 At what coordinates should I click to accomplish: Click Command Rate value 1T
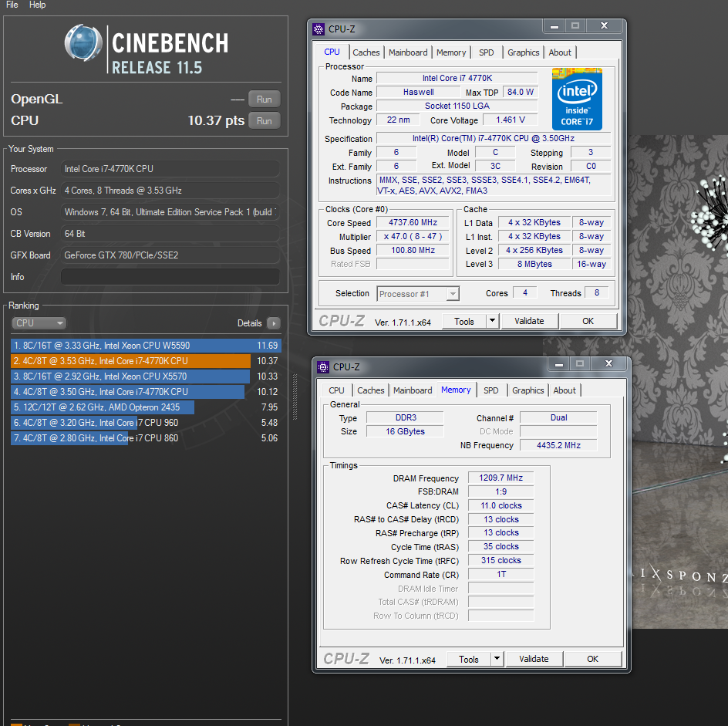[x=501, y=575]
